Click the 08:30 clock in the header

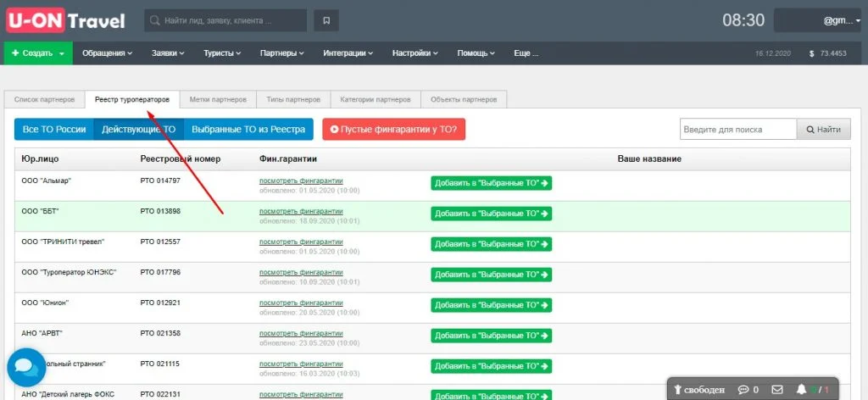coord(743,20)
